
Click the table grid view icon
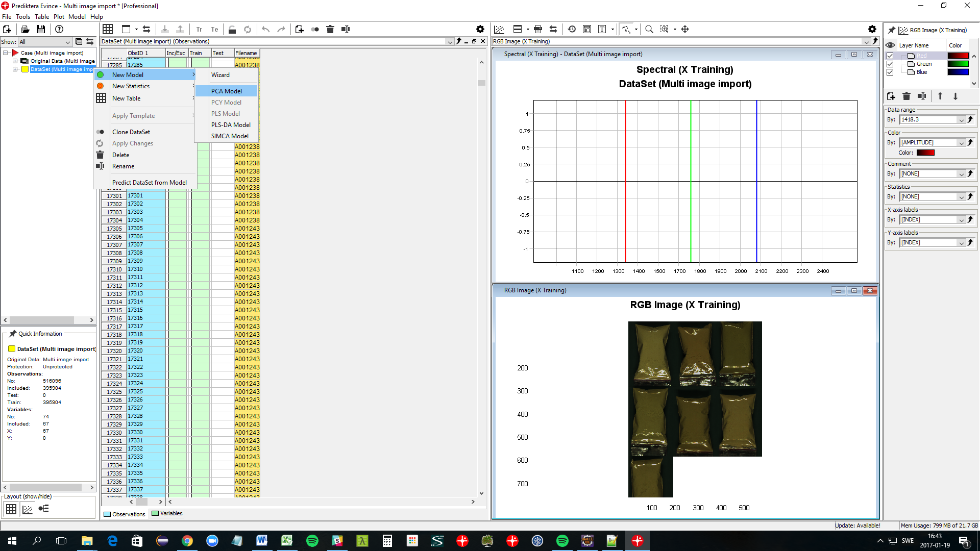(108, 30)
